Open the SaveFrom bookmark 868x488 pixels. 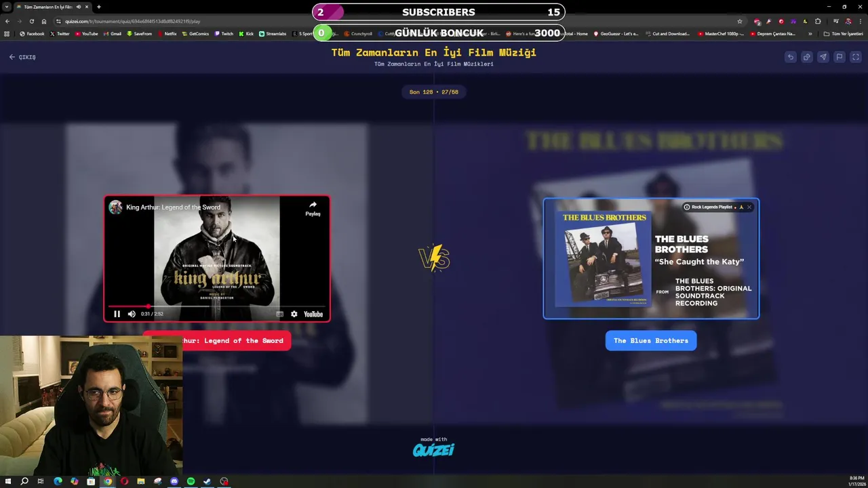(x=139, y=33)
